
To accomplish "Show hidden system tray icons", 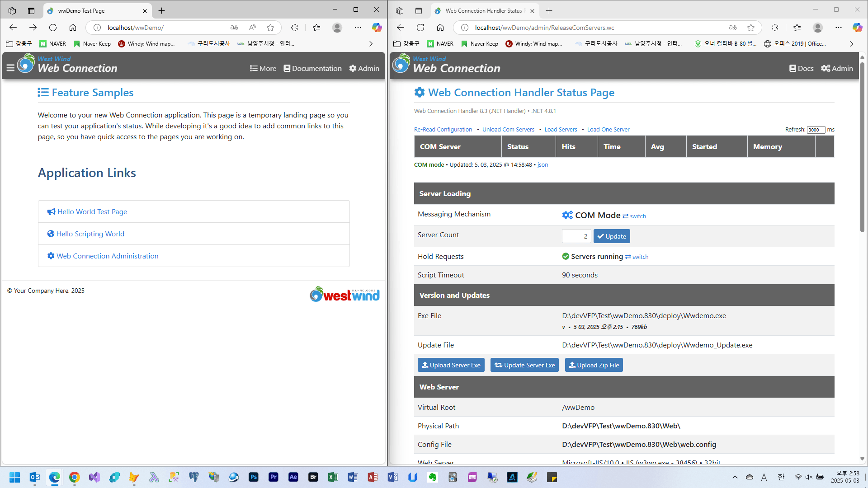I will [735, 477].
